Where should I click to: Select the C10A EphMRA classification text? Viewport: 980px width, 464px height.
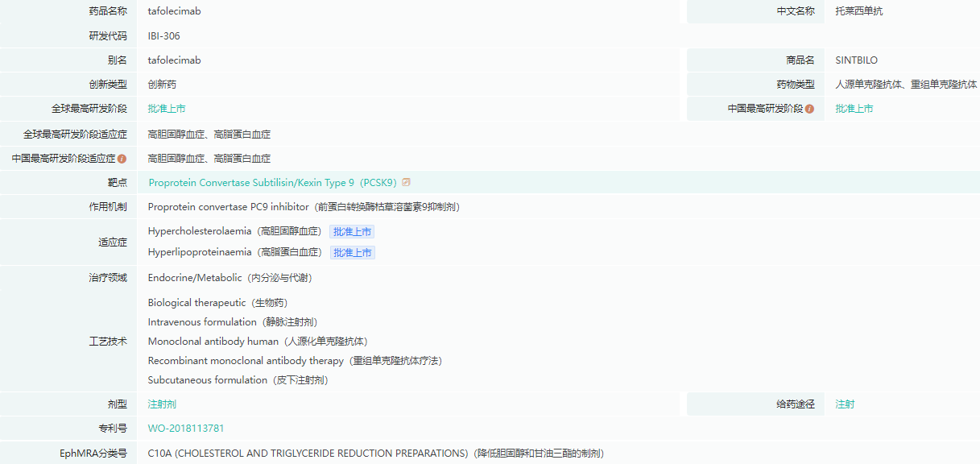coord(376,454)
